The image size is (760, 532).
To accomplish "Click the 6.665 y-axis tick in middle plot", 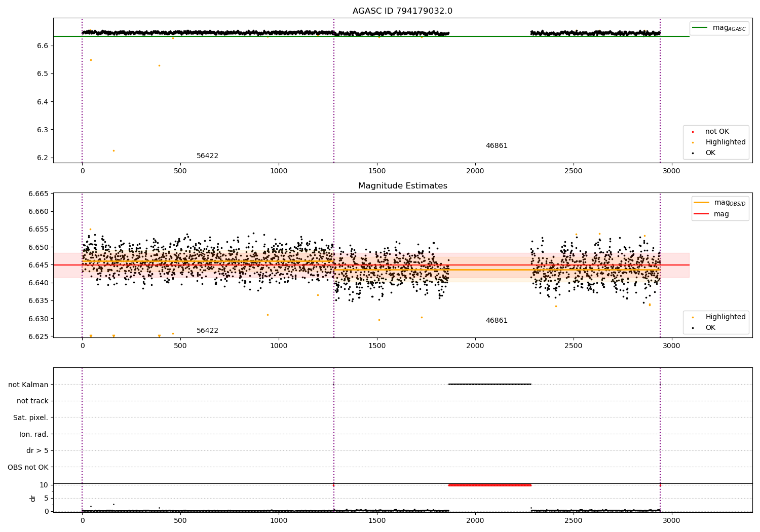I will pyautogui.click(x=39, y=194).
